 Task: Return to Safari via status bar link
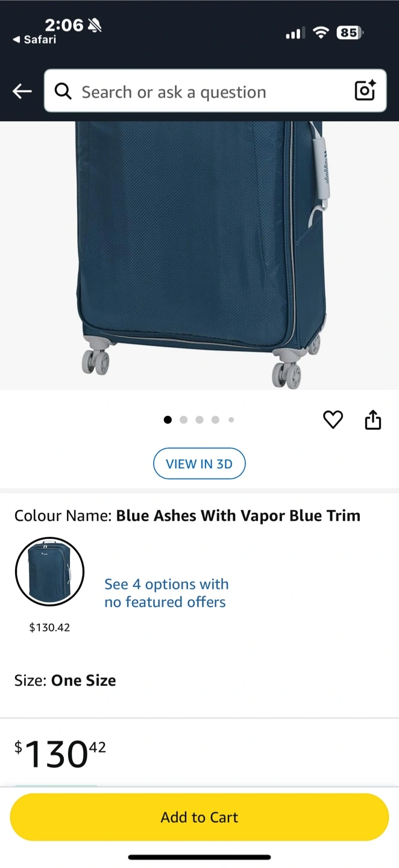(34, 40)
